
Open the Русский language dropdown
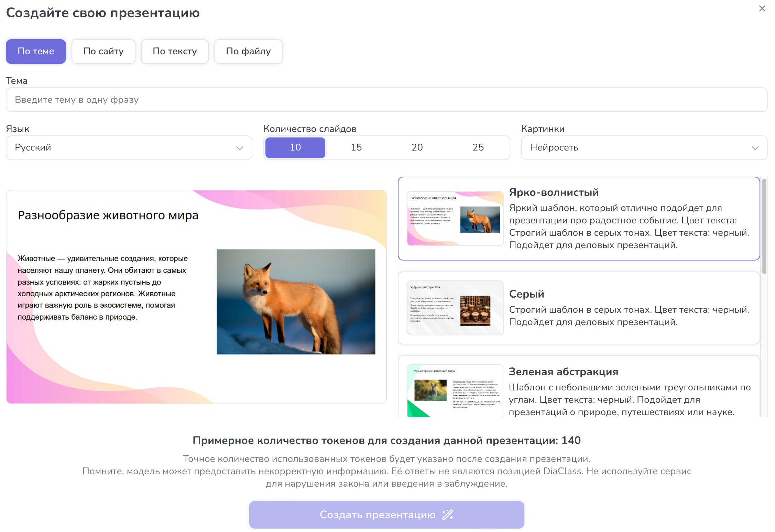point(129,148)
